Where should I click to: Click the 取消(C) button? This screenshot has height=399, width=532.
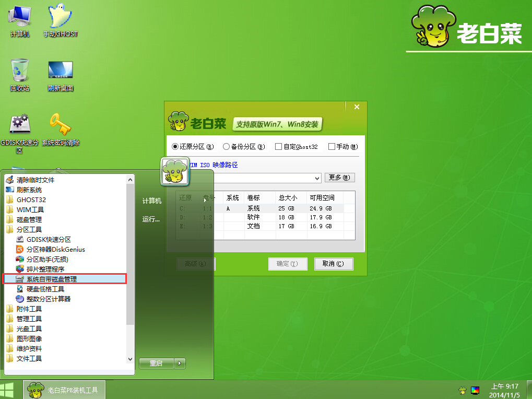pyautogui.click(x=334, y=264)
